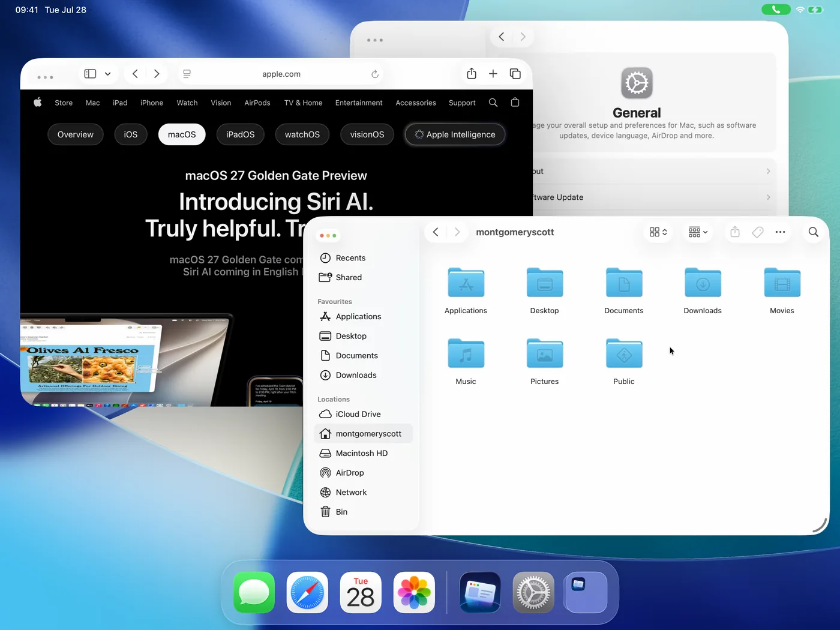
Task: Select AirDrop in sidebar
Action: 364,473
